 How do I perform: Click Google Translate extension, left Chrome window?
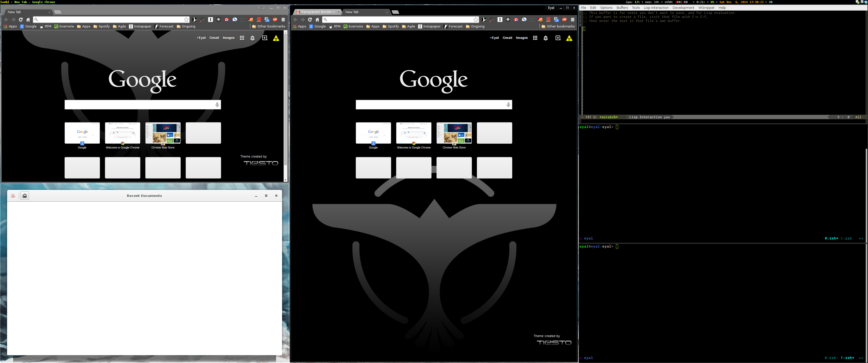(x=267, y=19)
